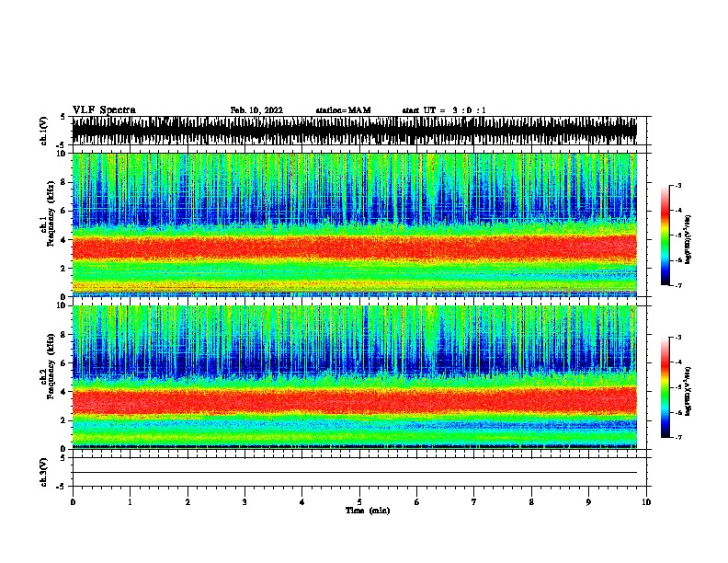Click the ch.2 spectrogram red band near 3 kHz
Screen dimensions: 728x563
(x=355, y=400)
